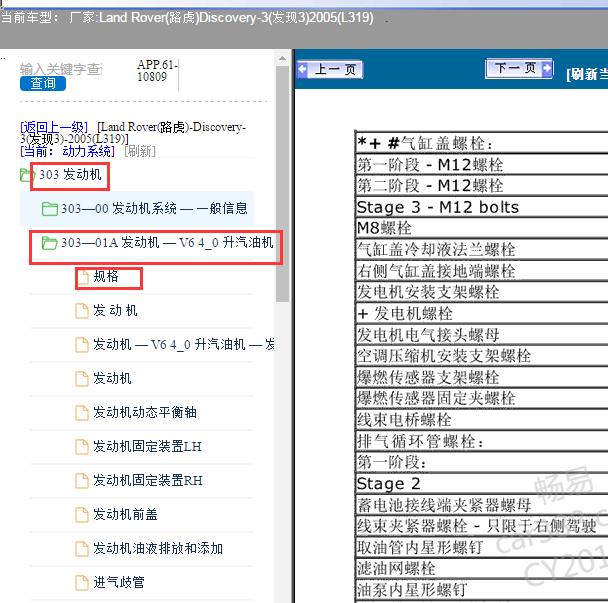Select table row 右侧气缸盖接地端螺栓

(482, 271)
